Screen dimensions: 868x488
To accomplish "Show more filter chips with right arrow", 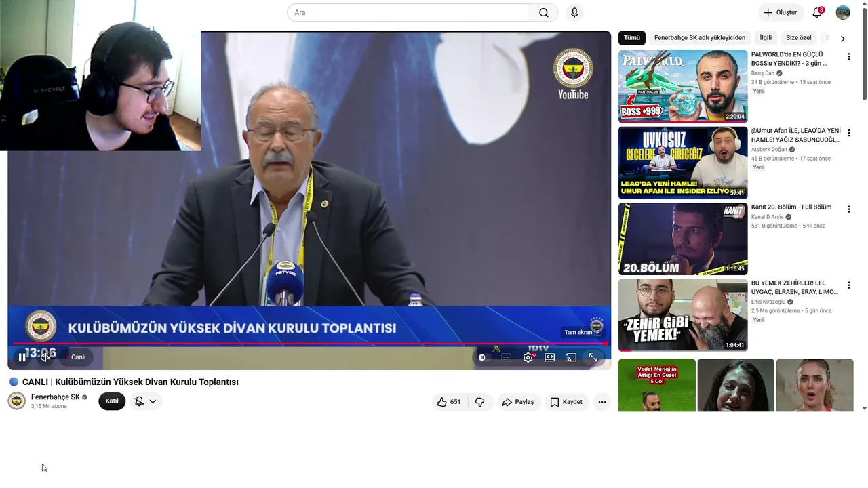I will (843, 39).
